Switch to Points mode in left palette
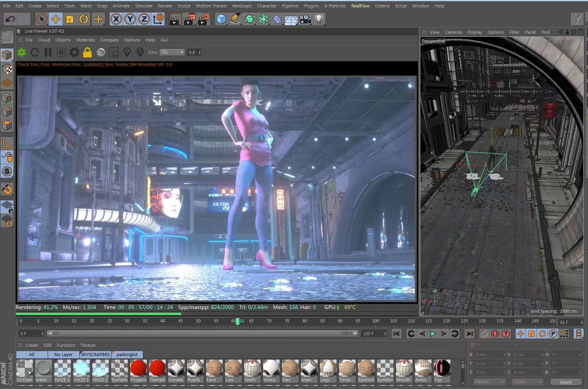 coord(7,97)
